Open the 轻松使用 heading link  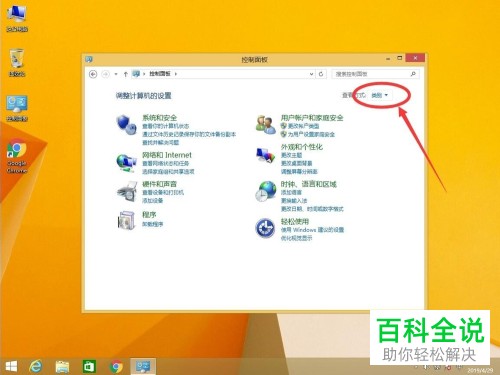[295, 221]
